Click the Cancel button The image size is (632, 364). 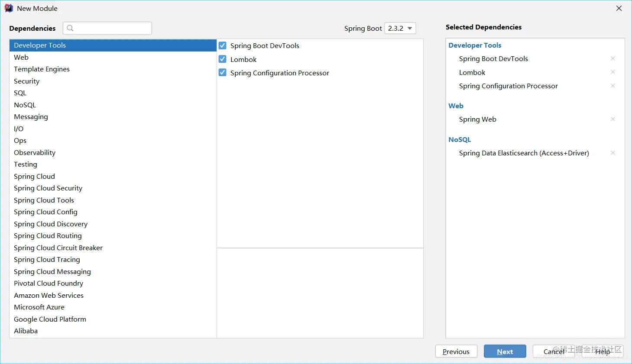click(554, 351)
